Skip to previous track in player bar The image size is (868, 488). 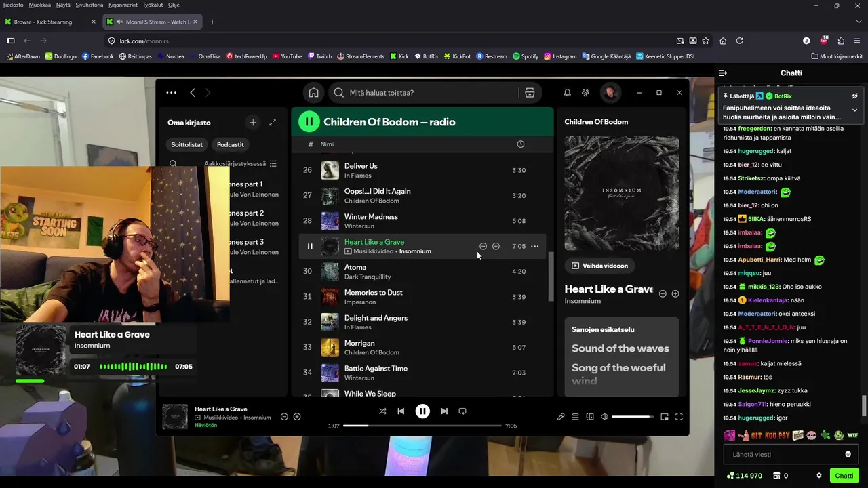pyautogui.click(x=401, y=411)
